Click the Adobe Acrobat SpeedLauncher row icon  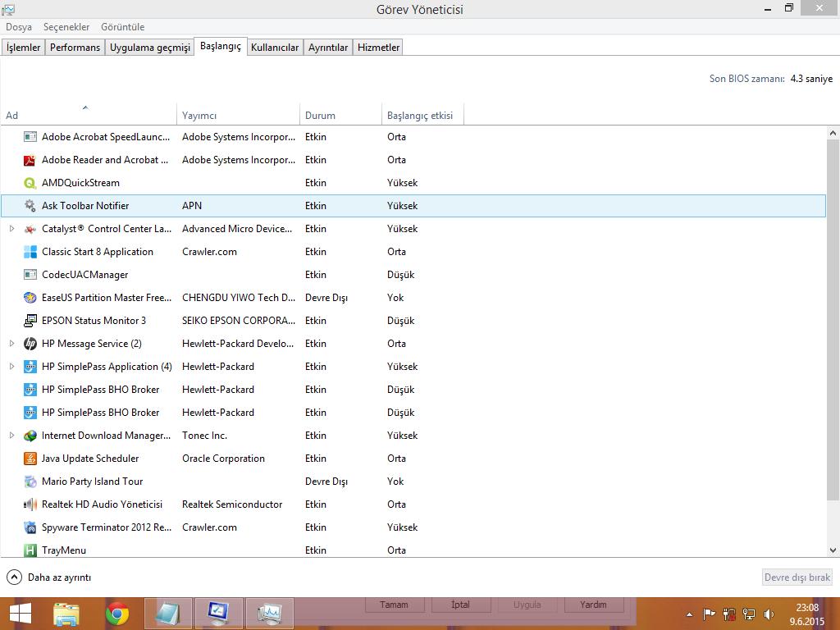[30, 137]
